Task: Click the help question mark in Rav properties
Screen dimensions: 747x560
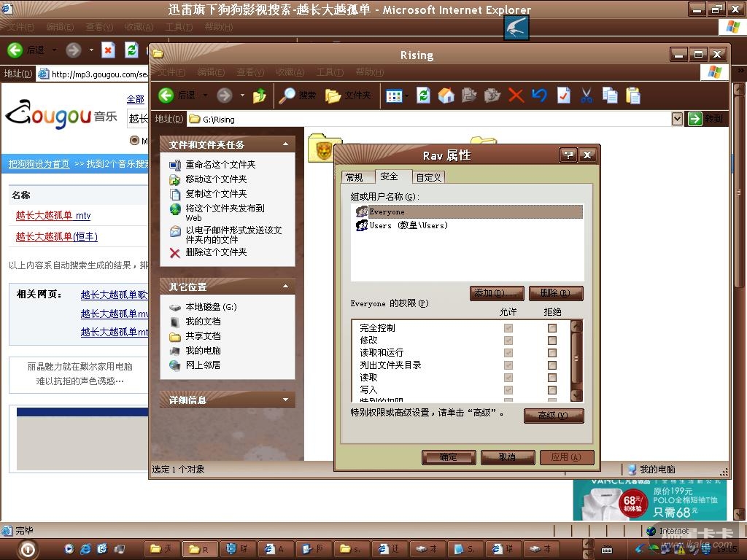Action: click(568, 155)
